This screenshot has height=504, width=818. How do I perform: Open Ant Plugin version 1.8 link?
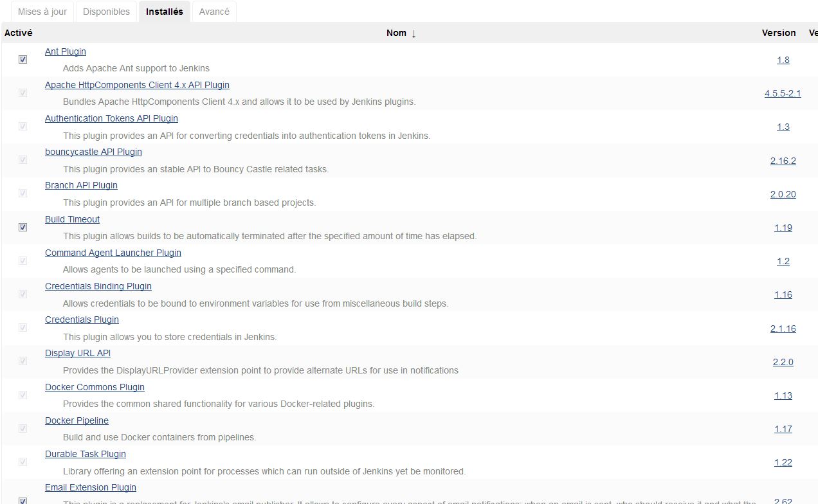tap(783, 60)
